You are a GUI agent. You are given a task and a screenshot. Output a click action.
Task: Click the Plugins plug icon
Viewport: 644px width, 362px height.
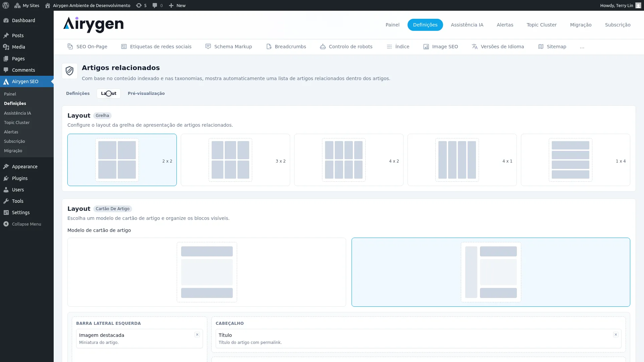point(6,178)
